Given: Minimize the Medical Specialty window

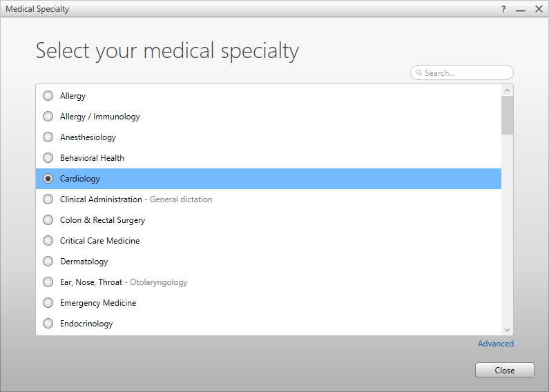Looking at the screenshot, I should click(521, 9).
